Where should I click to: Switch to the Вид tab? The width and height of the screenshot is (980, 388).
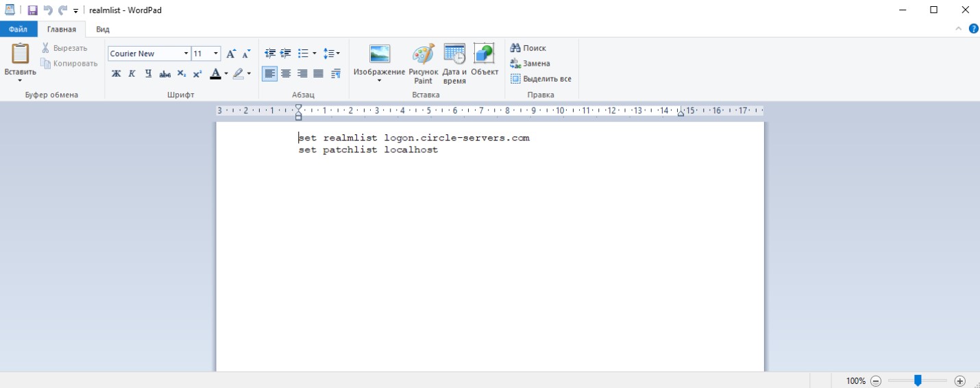pos(103,29)
